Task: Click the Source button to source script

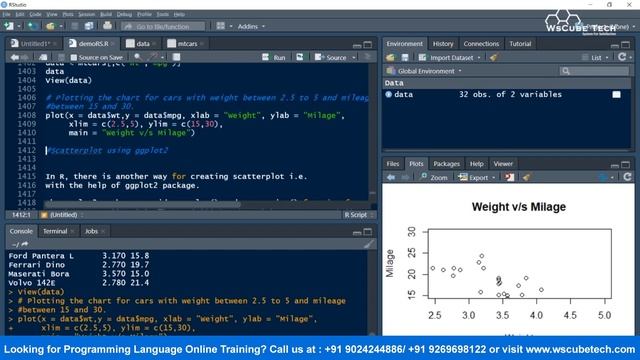Action: (331, 57)
